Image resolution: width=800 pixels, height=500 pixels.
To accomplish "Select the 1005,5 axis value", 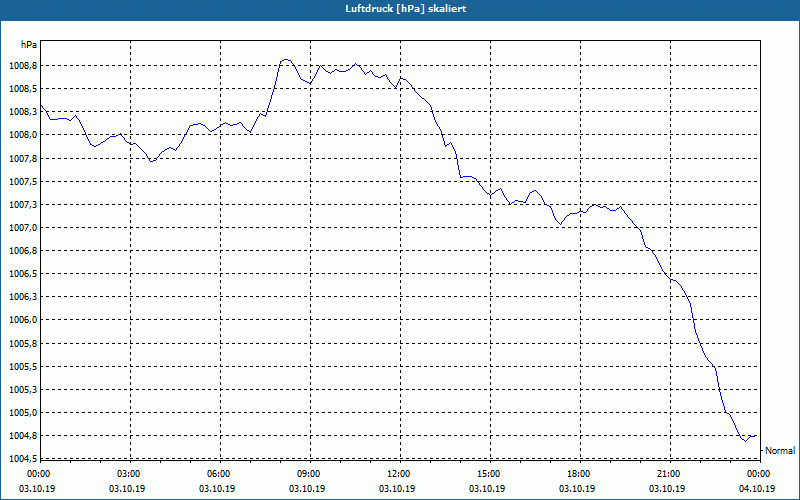I will pos(23,367).
